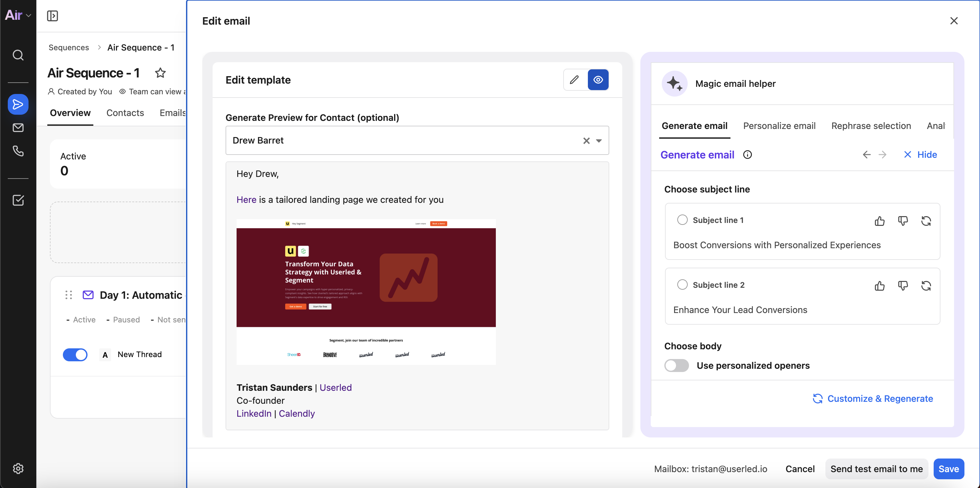Screen dimensions: 980x488
Task: Click Send test email to me
Action: [876, 469]
